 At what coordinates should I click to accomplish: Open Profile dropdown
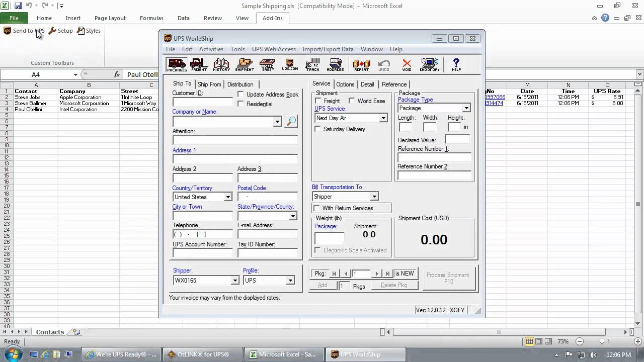click(x=290, y=281)
